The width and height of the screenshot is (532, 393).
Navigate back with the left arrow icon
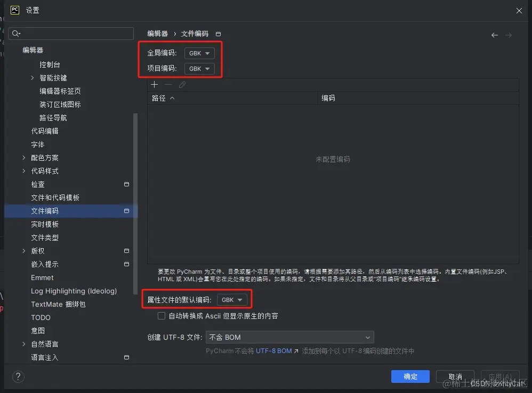pyautogui.click(x=495, y=34)
